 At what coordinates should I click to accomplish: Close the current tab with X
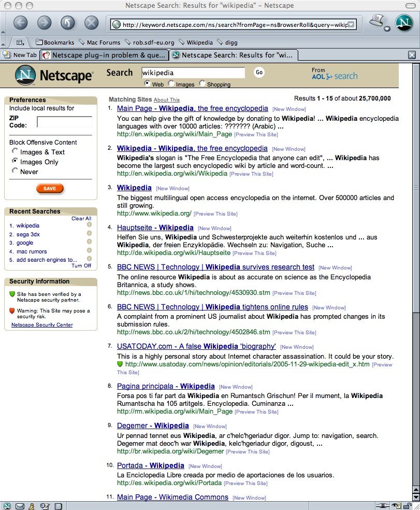(412, 55)
